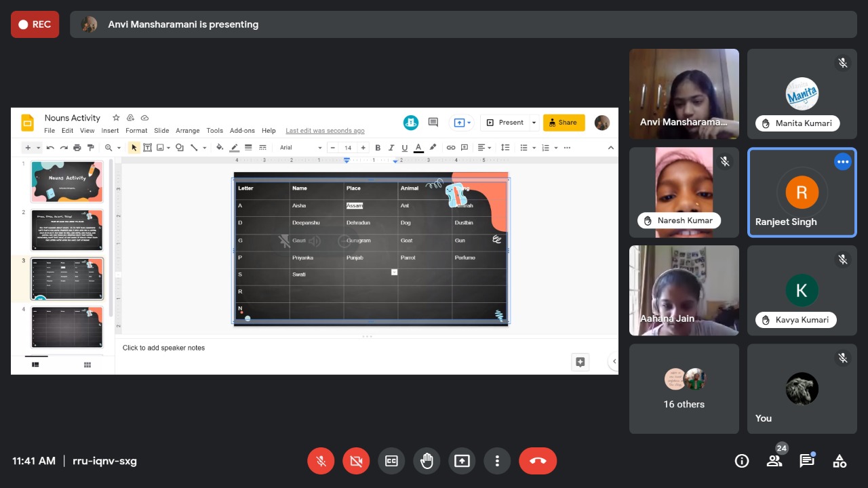868x488 pixels.
Task: Open dropdown arrow beside Present button
Action: click(x=534, y=123)
